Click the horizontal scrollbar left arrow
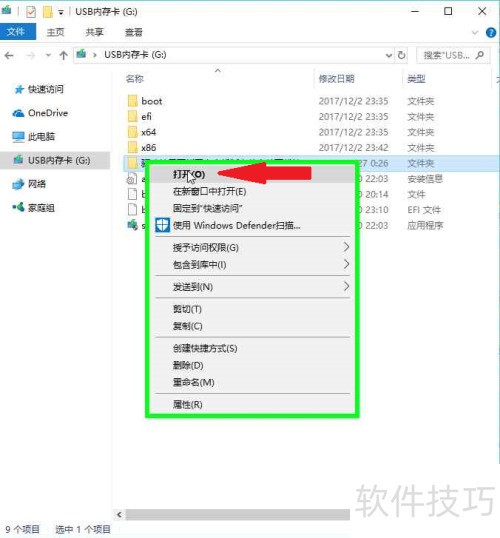500x538 pixels. pos(119,514)
